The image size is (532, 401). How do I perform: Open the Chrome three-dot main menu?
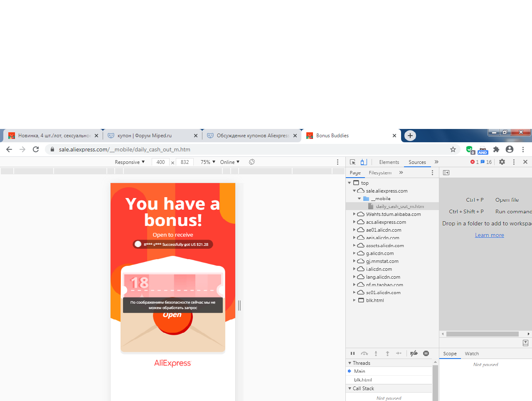[523, 149]
